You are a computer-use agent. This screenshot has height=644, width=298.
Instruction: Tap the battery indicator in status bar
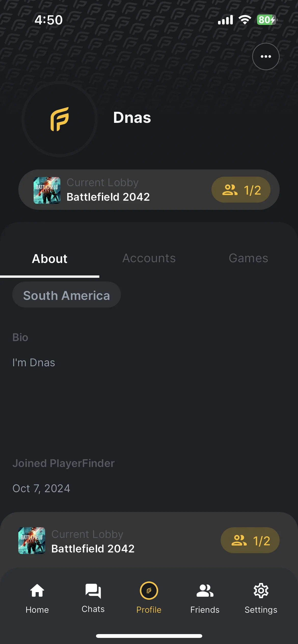click(x=267, y=20)
